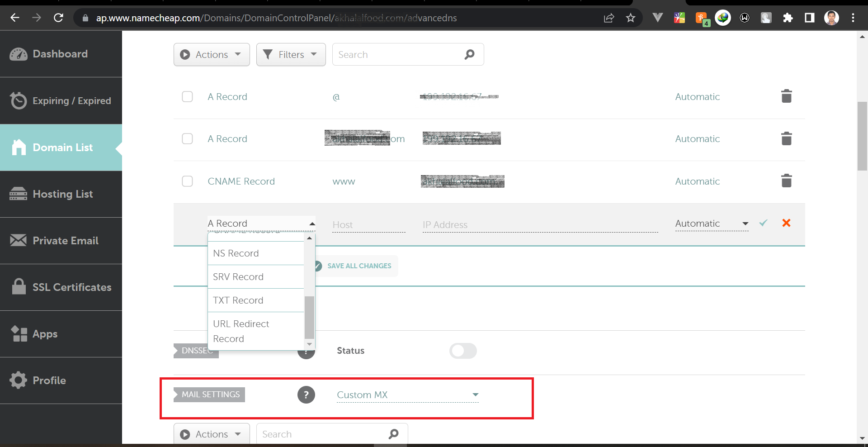Screen dimensions: 868x447
Task: Open the Mail Settings help question mark
Action: pos(306,395)
